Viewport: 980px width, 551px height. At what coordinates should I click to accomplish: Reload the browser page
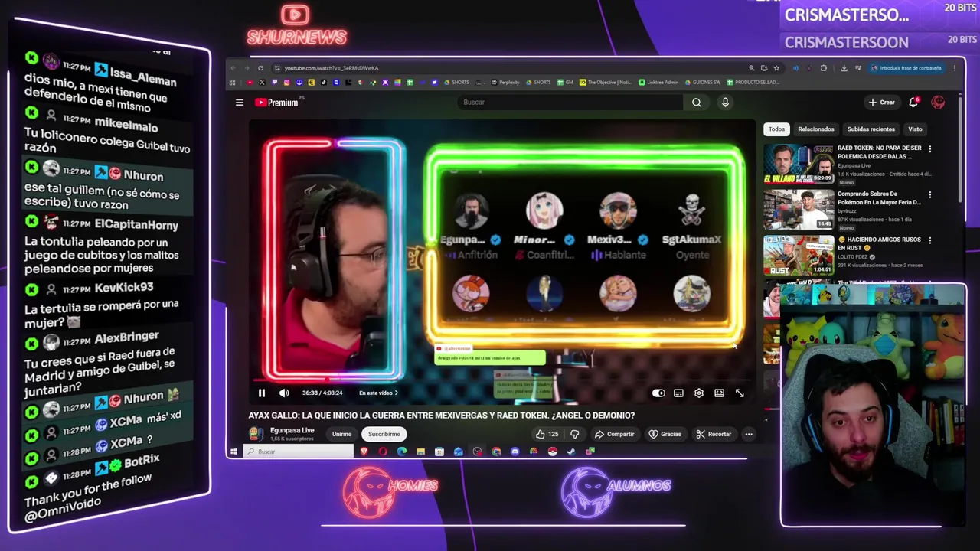(260, 68)
